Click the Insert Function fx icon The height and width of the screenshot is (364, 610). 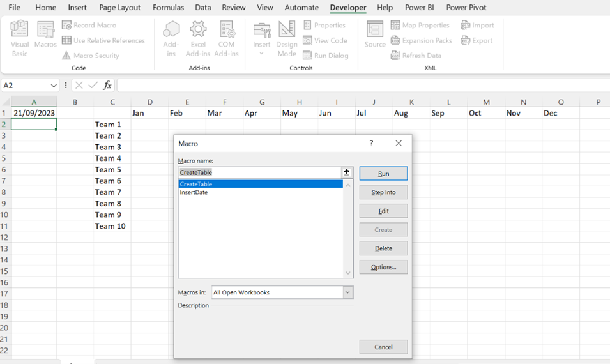click(x=107, y=85)
